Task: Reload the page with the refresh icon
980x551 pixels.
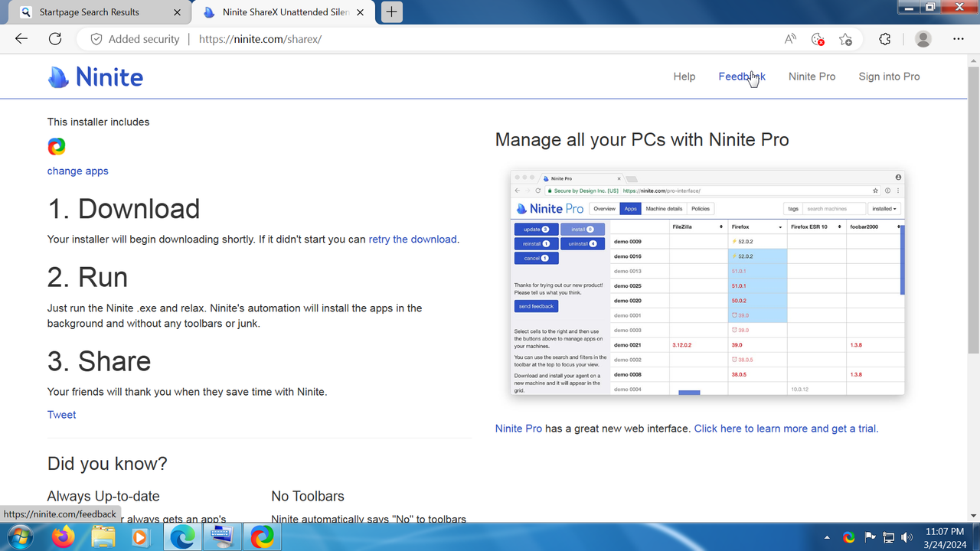Action: click(55, 39)
